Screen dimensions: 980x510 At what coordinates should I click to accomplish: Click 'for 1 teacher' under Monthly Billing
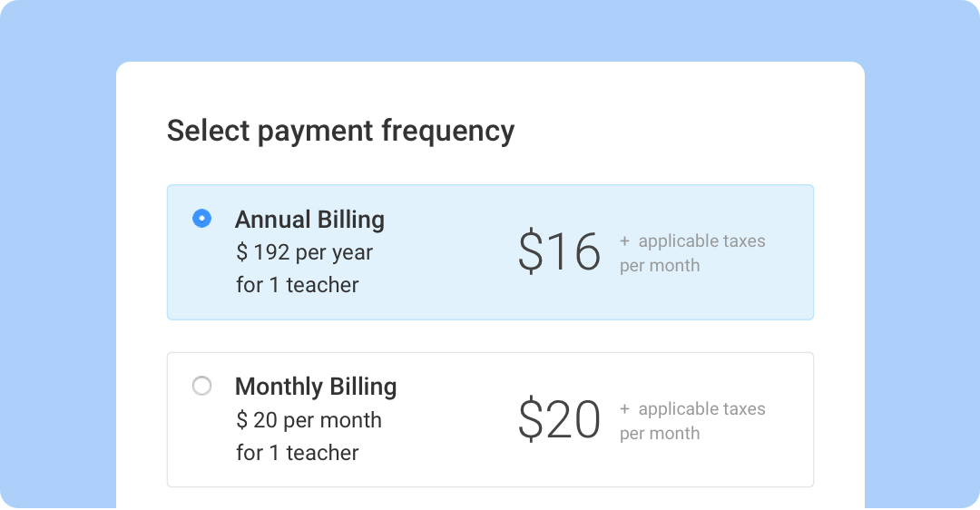point(298,453)
